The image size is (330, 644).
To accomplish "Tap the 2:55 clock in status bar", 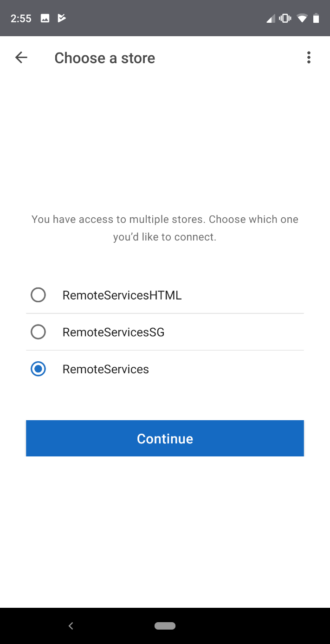I will 21,19.
